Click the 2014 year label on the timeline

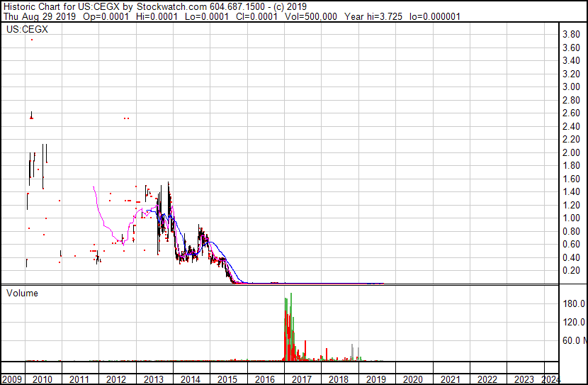pyautogui.click(x=191, y=379)
